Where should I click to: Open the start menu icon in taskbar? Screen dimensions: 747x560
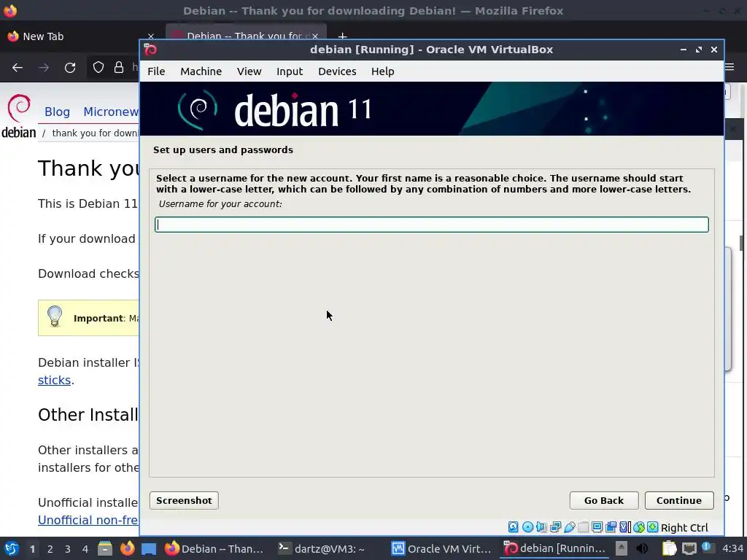point(12,548)
